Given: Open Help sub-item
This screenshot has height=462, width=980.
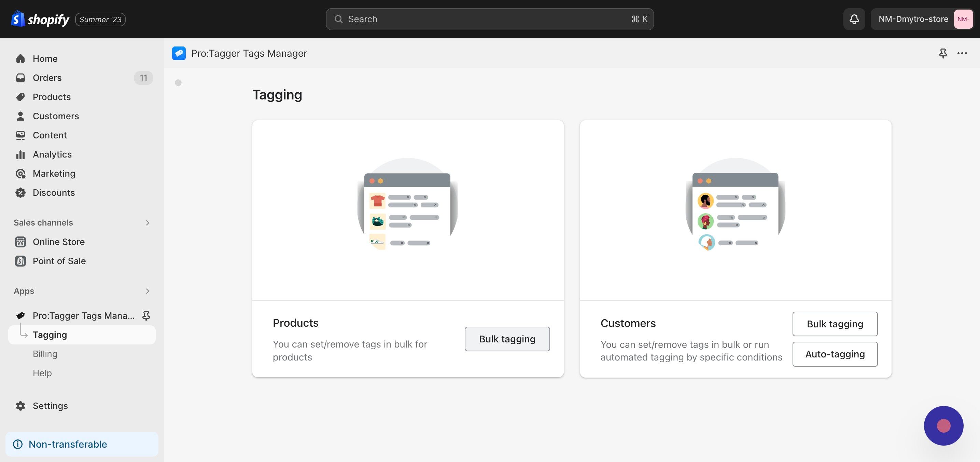Looking at the screenshot, I should pos(42,373).
